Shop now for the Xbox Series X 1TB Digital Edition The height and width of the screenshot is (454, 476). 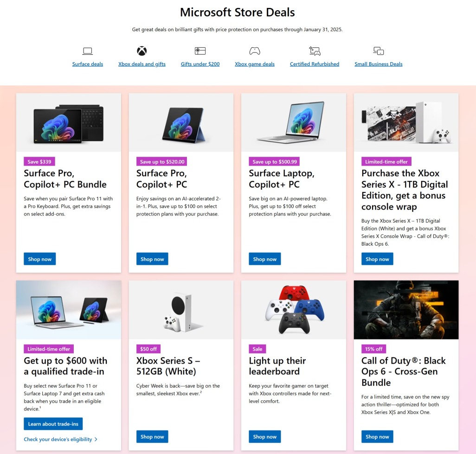377,259
